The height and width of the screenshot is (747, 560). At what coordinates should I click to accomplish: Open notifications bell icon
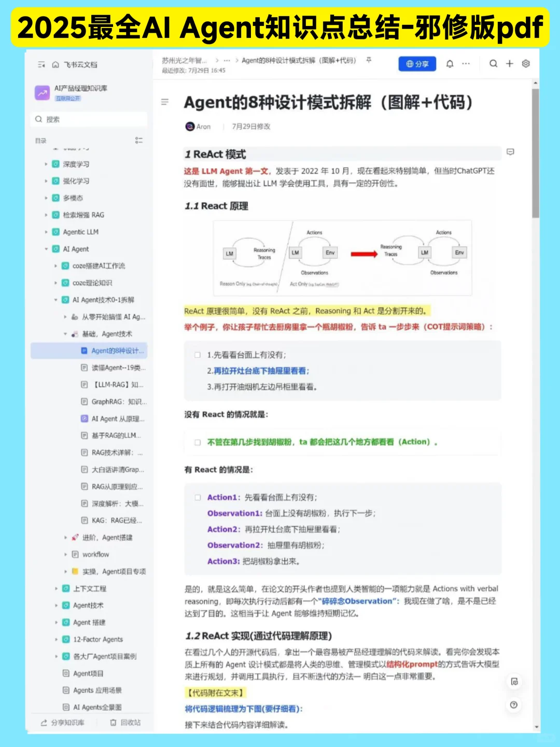pos(450,64)
